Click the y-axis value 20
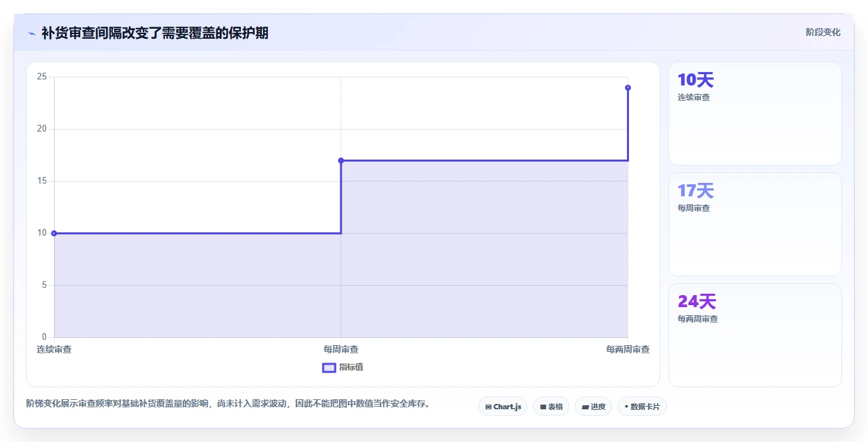This screenshot has height=442, width=868. [x=42, y=129]
